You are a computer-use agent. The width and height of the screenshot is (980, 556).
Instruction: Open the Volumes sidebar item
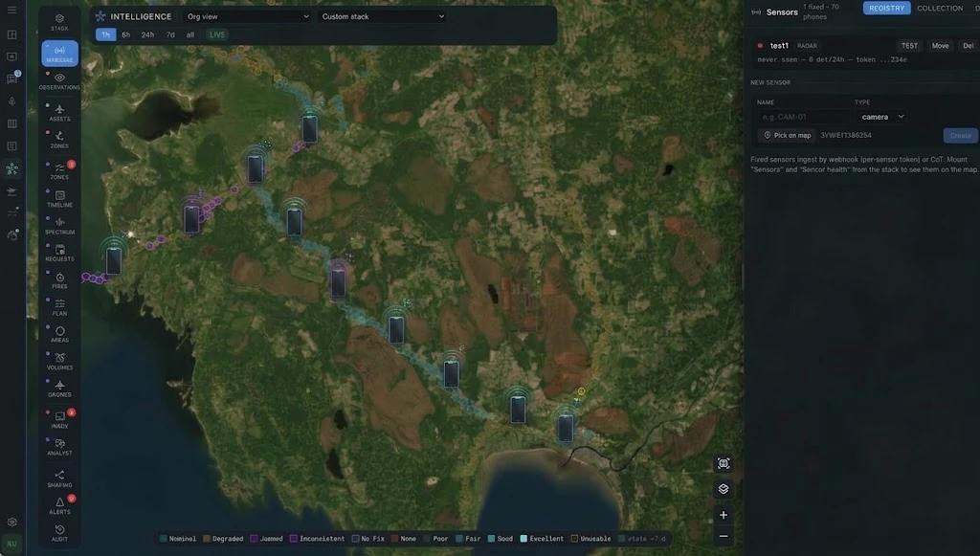(x=59, y=361)
